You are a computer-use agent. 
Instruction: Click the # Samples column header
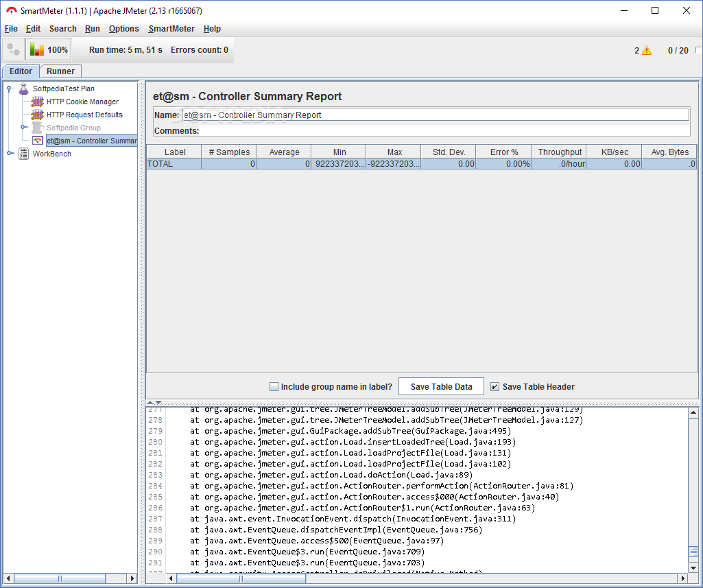[x=229, y=152]
